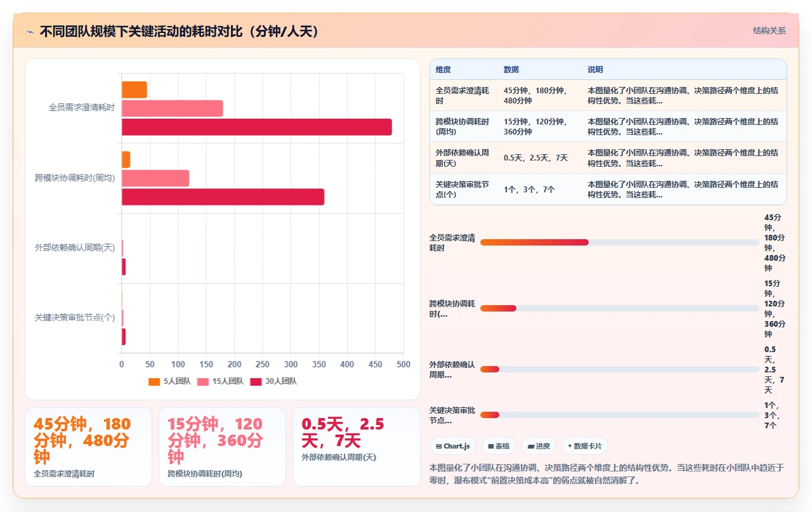
Task: Select the table cell 跨模块协调耗时(周均)
Action: click(462, 127)
